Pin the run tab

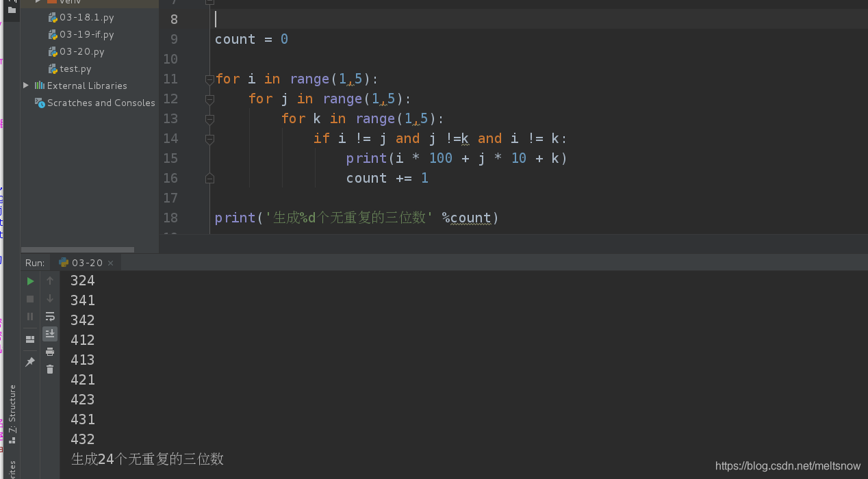(30, 362)
